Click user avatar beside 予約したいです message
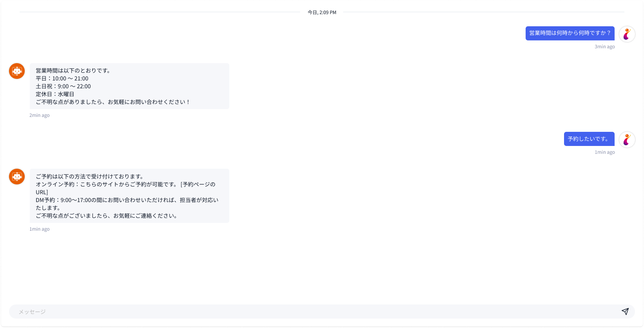The image size is (644, 328). [627, 140]
